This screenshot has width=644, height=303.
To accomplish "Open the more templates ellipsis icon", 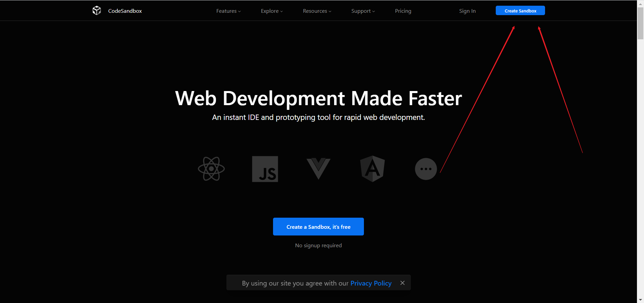I will tap(426, 169).
